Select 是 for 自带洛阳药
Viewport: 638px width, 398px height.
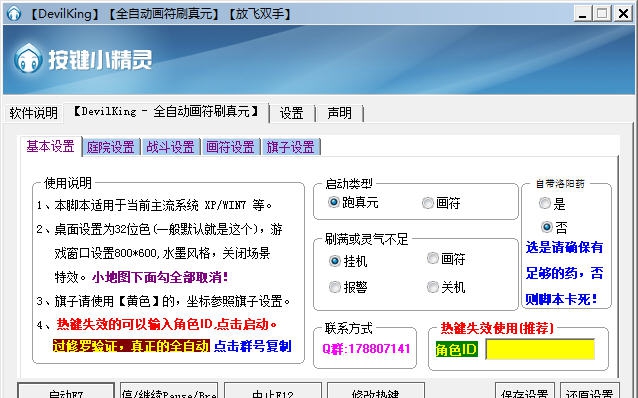click(x=552, y=203)
